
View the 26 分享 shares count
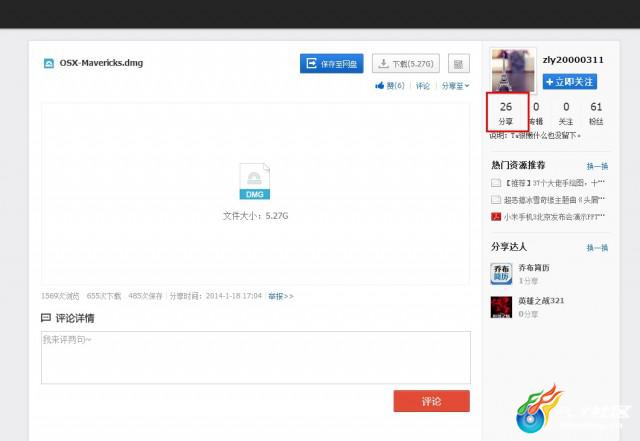[x=506, y=113]
